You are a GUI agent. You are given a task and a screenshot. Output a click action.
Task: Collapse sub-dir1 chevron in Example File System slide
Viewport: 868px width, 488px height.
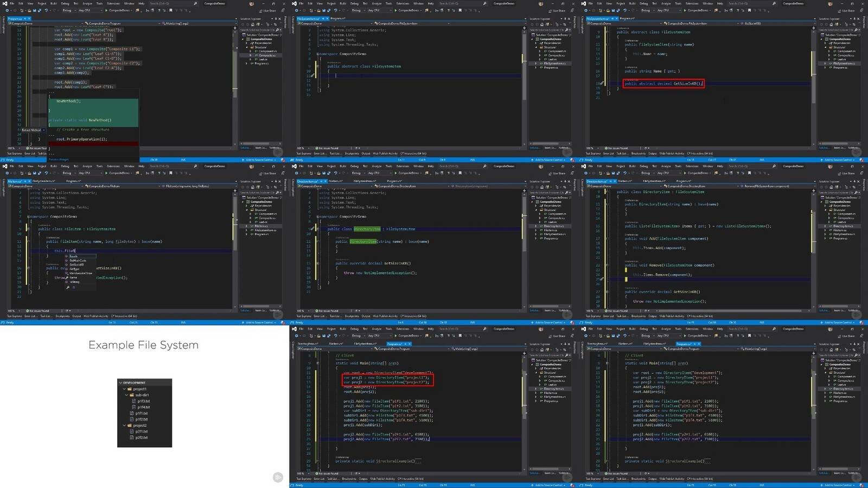point(126,395)
